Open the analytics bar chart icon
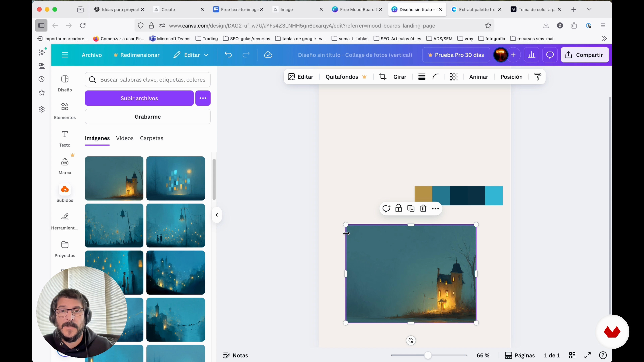Viewport: 644px width, 362px height. 531,55
